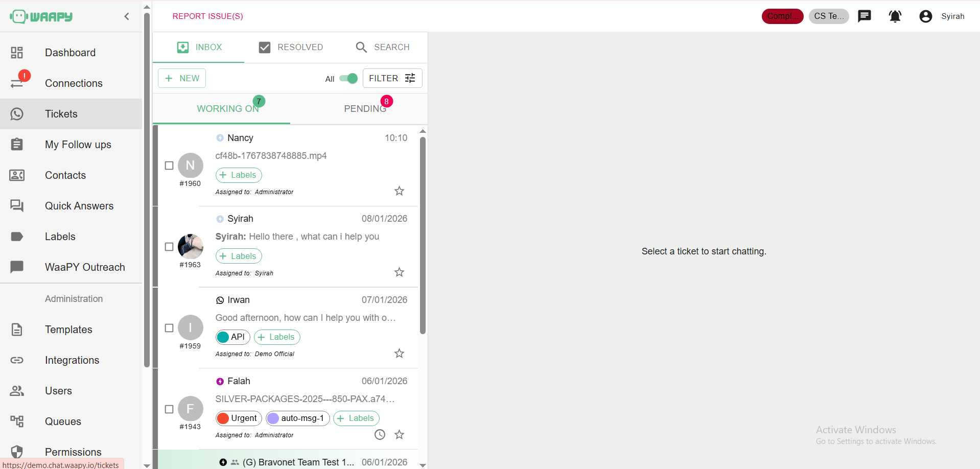The image size is (980, 469).
Task: Click REPORT ISSUE(S) link
Action: click(x=208, y=16)
